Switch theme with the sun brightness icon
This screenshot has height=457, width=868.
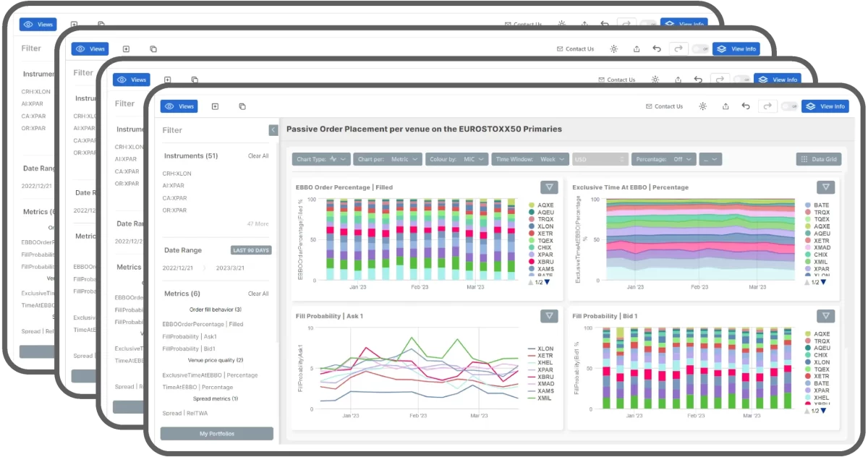click(702, 106)
